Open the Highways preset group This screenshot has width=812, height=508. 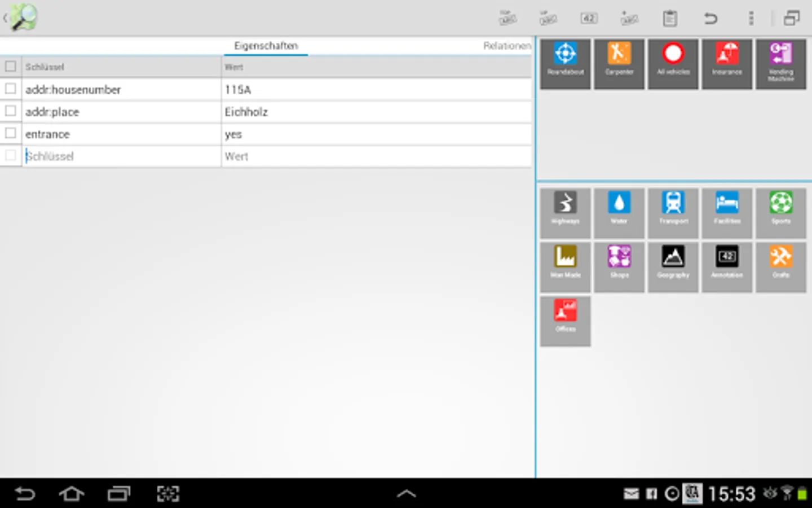click(565, 213)
